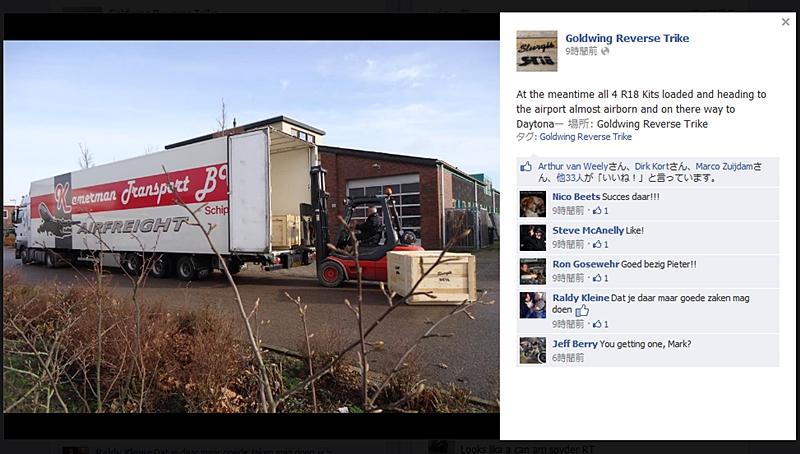Open Dirk Kort's profile link

tap(652, 166)
